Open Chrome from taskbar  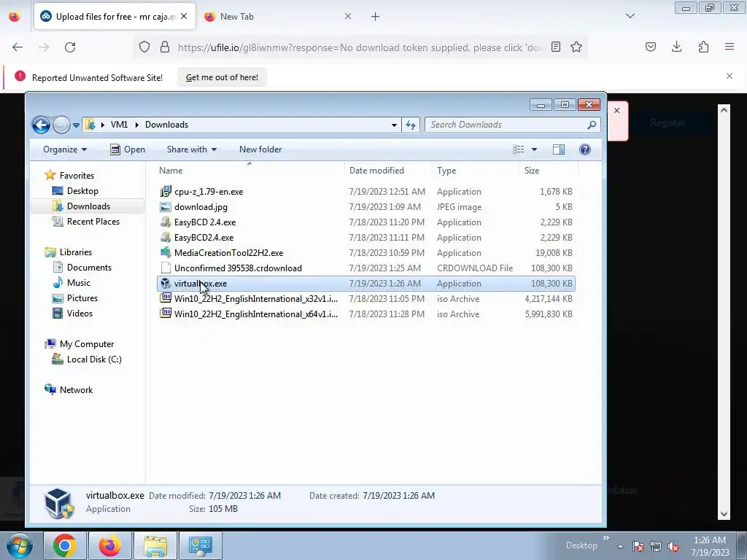64,545
